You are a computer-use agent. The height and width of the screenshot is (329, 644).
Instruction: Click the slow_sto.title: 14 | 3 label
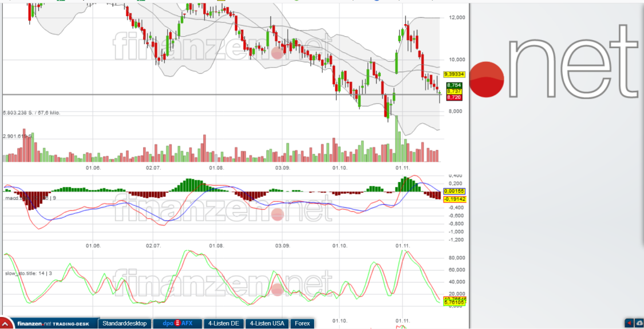(29, 273)
